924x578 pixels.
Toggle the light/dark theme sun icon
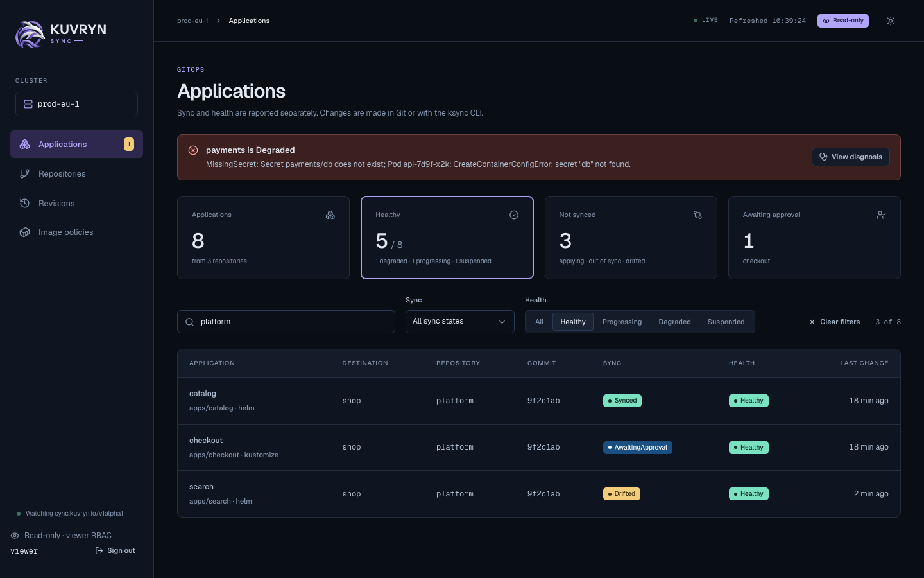point(891,21)
